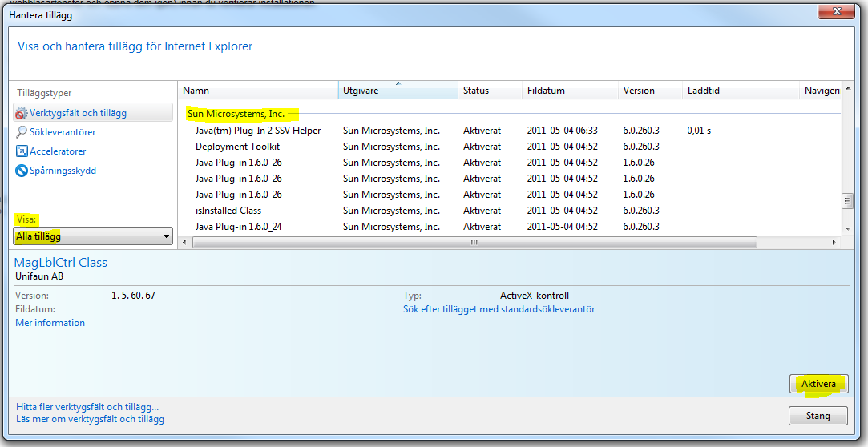Screen dimensions: 868x447
Task: Collapse the Sun Microsystems, Inc. group header
Action: [236, 114]
